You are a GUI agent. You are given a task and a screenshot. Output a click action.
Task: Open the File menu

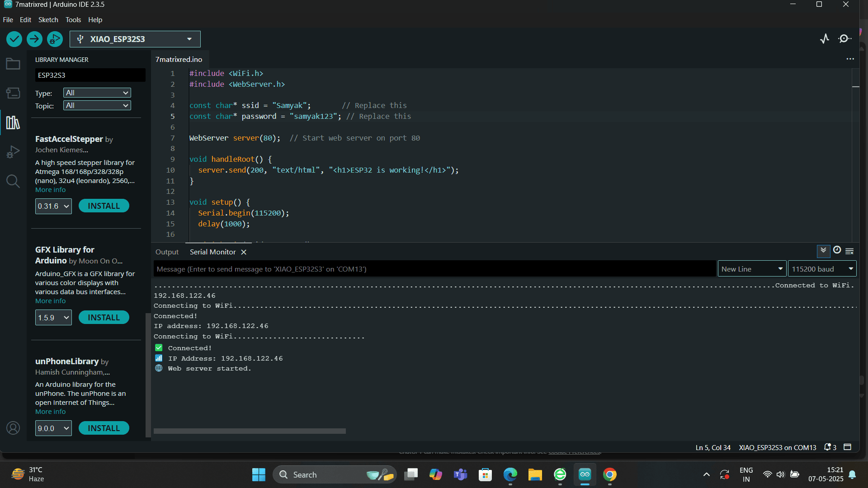8,20
